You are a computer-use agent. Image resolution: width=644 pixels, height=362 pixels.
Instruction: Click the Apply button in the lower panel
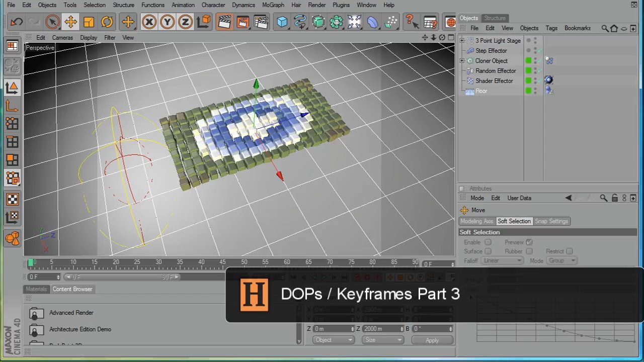pyautogui.click(x=432, y=340)
